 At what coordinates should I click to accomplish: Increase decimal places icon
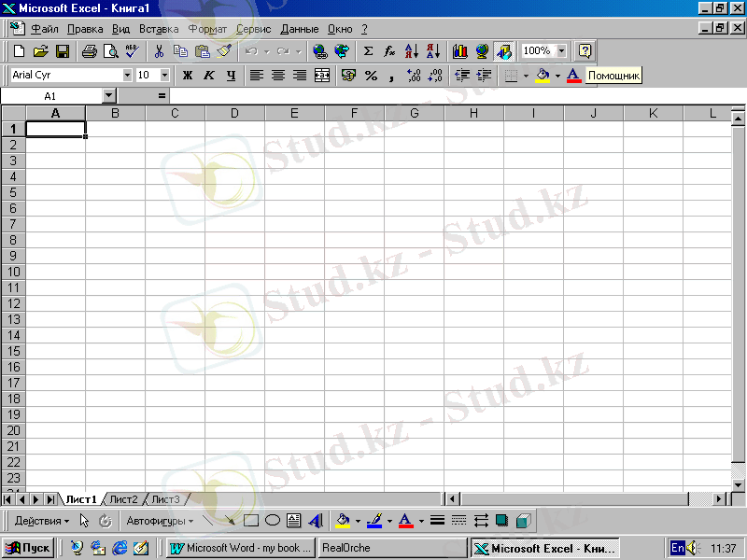point(414,76)
